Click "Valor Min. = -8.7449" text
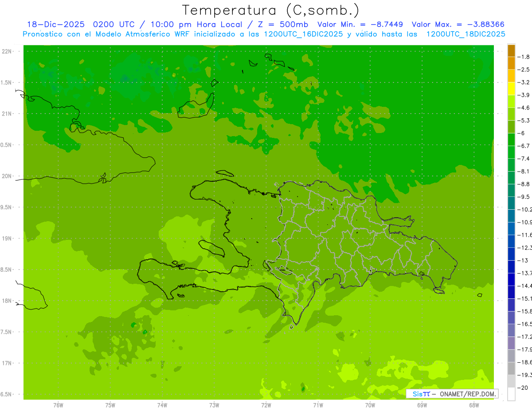This screenshot has height=411, width=532. pos(360,24)
